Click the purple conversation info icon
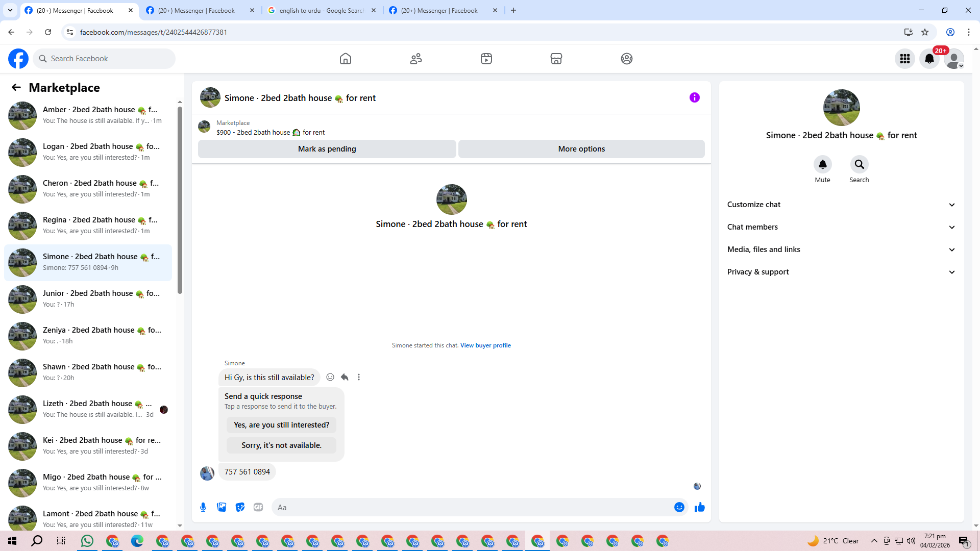 (x=694, y=97)
